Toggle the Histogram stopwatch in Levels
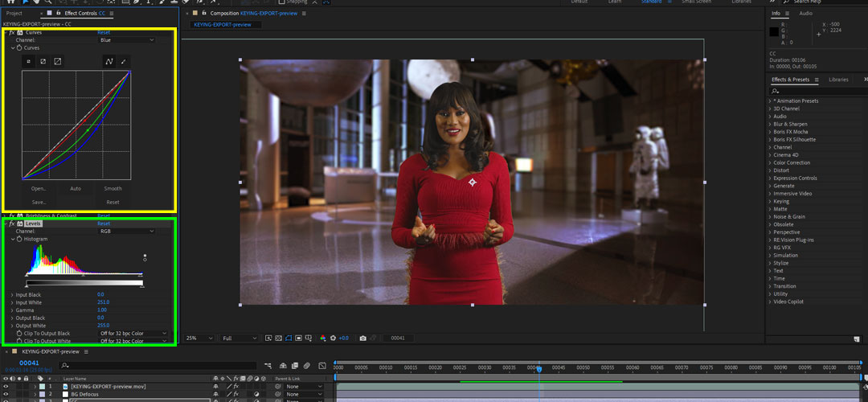 19,239
